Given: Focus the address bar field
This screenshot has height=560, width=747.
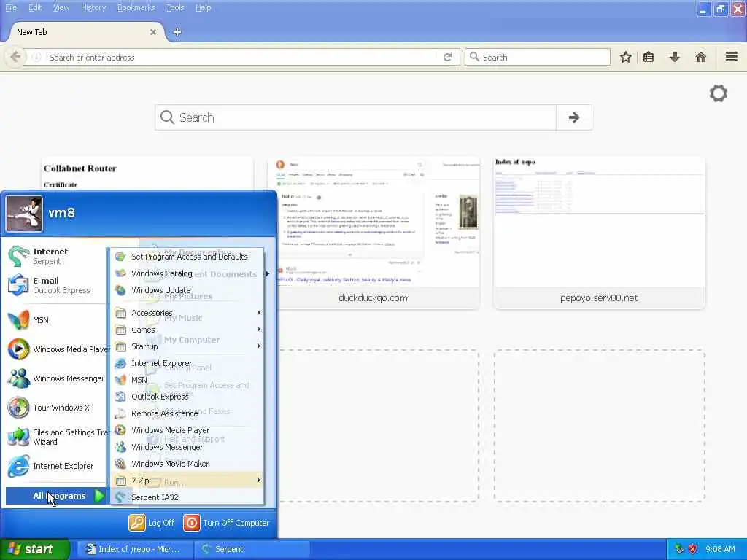Looking at the screenshot, I should (x=241, y=57).
